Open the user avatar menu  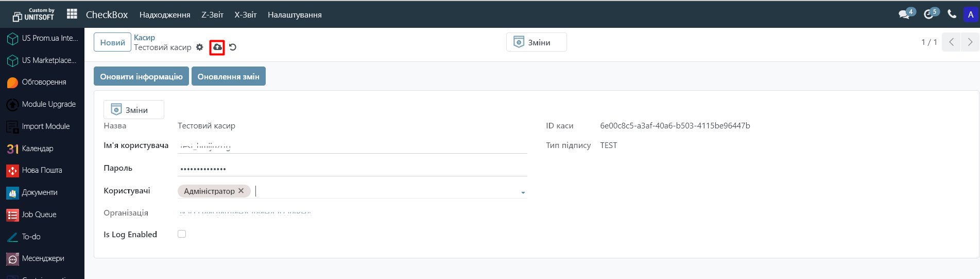pyautogui.click(x=970, y=14)
